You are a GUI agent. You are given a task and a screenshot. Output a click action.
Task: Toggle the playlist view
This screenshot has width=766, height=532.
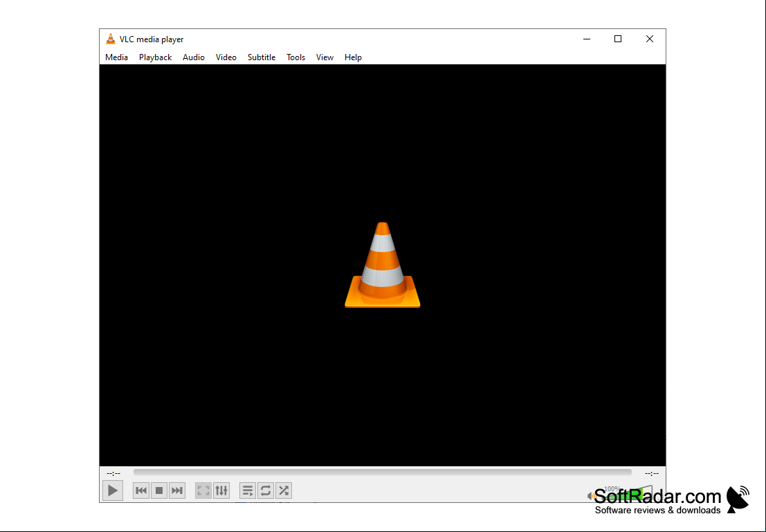(248, 490)
